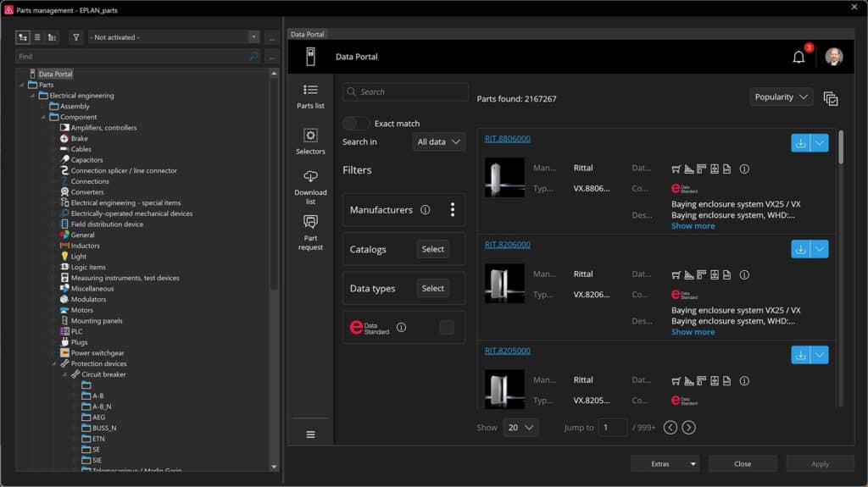The width and height of the screenshot is (868, 487).
Task: Open the All data search dropdown
Action: (438, 141)
